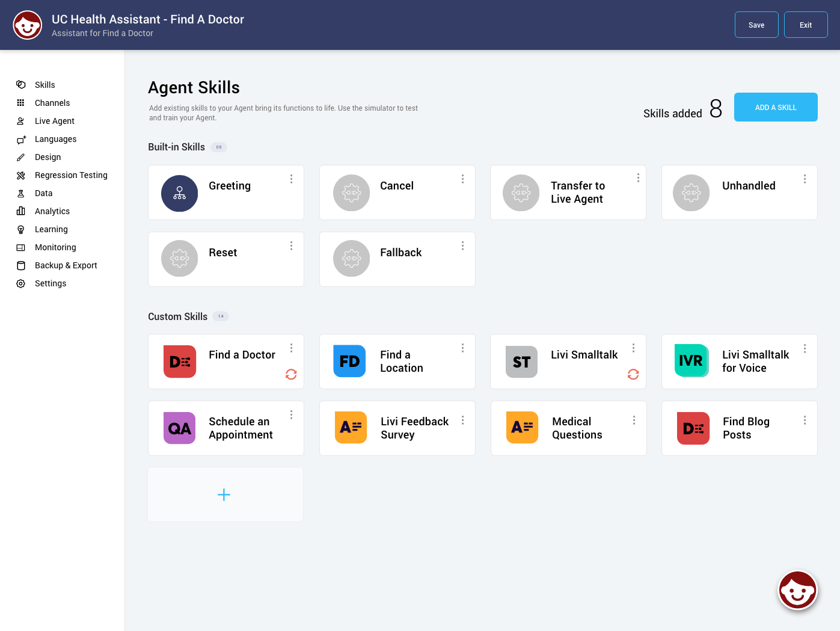Select the IVR icon for Livi Smalltalk for Voice
This screenshot has height=631, width=840.
click(691, 361)
